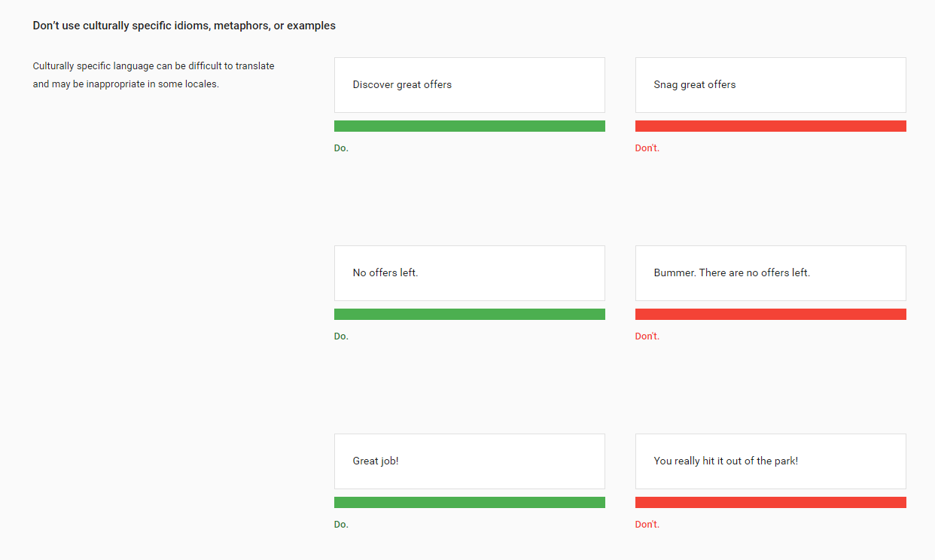
Task: Click 'Do.' label below 'Great job!'
Action: 341,525
